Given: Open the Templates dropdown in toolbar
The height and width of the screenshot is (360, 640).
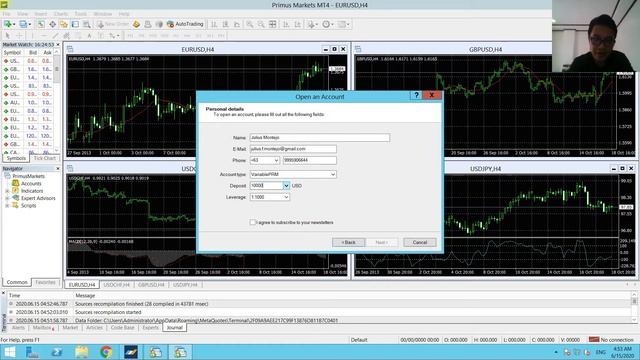Looking at the screenshot, I should point(344,24).
